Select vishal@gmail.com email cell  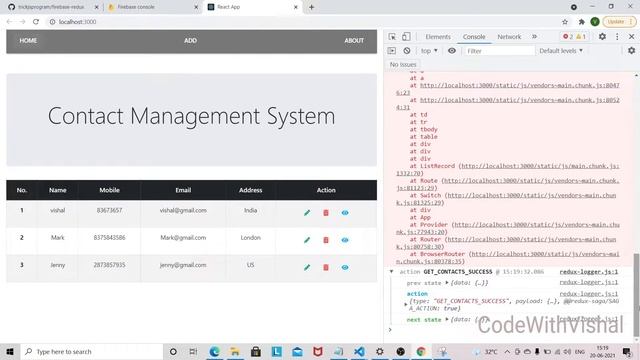[183, 210]
